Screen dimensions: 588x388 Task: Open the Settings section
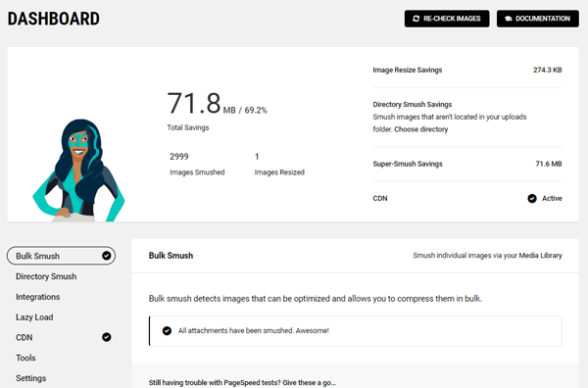pyautogui.click(x=30, y=378)
